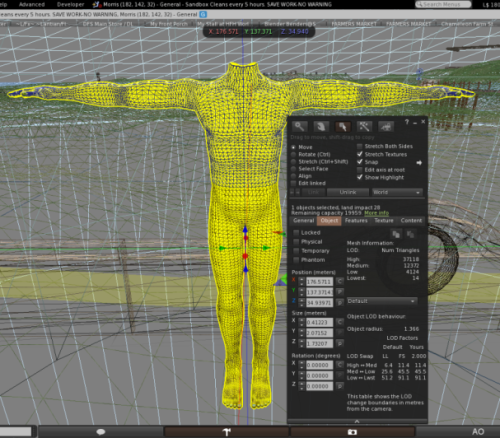
Task: Click the parcel icon before Morris location
Action: [x=96, y=4]
